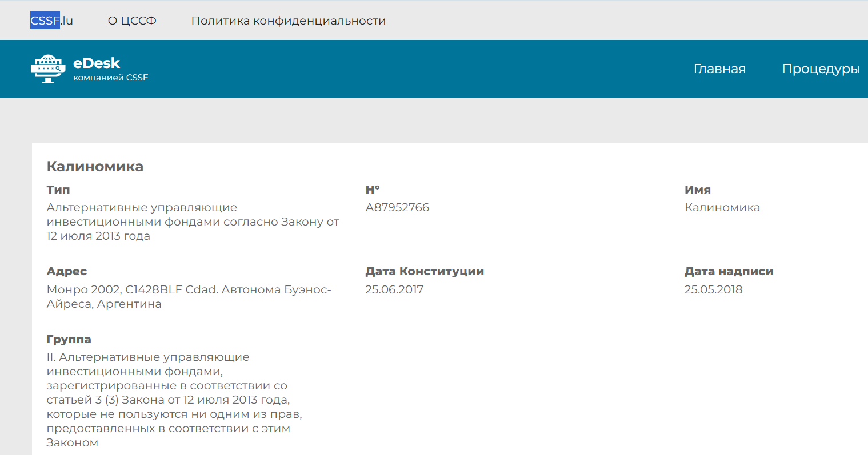Open the О ЦССФ page
Viewport: 868px width, 455px height.
[x=132, y=21]
